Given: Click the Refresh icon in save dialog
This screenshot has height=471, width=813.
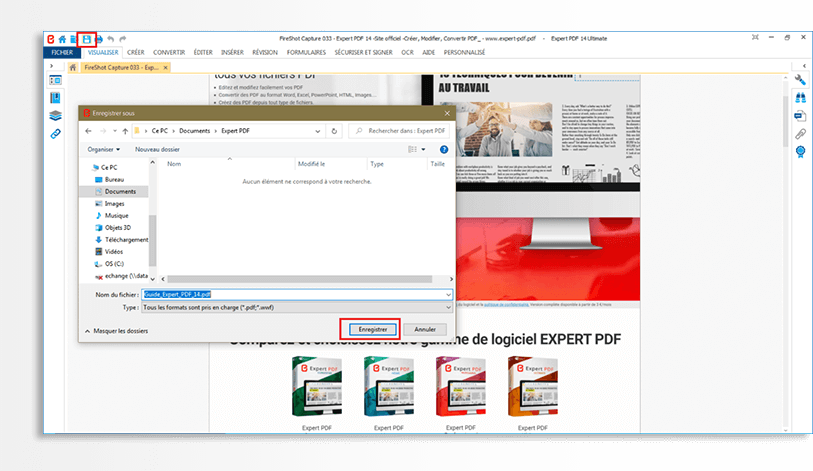Looking at the screenshot, I should [x=334, y=131].
